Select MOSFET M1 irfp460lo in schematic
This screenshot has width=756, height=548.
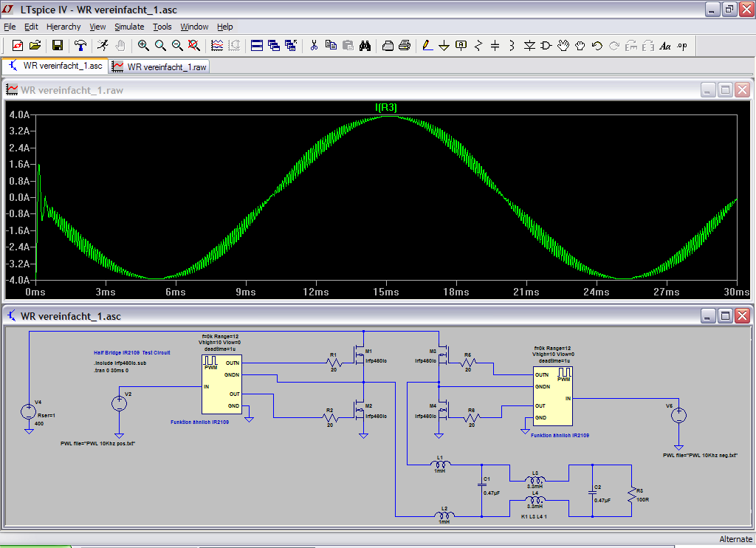(360, 356)
